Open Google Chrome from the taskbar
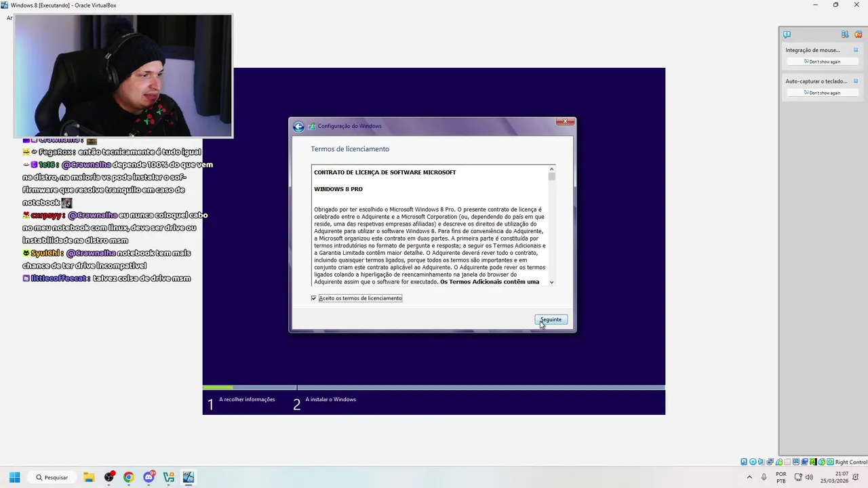The width and height of the screenshot is (868, 488). (x=129, y=477)
